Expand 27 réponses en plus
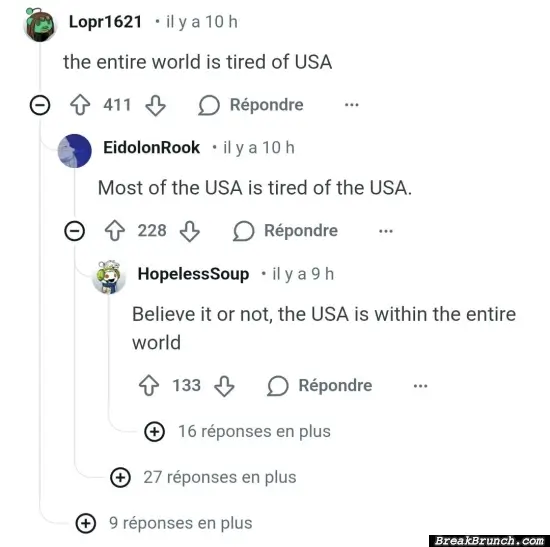Screen dimensions: 550x547 203,477
